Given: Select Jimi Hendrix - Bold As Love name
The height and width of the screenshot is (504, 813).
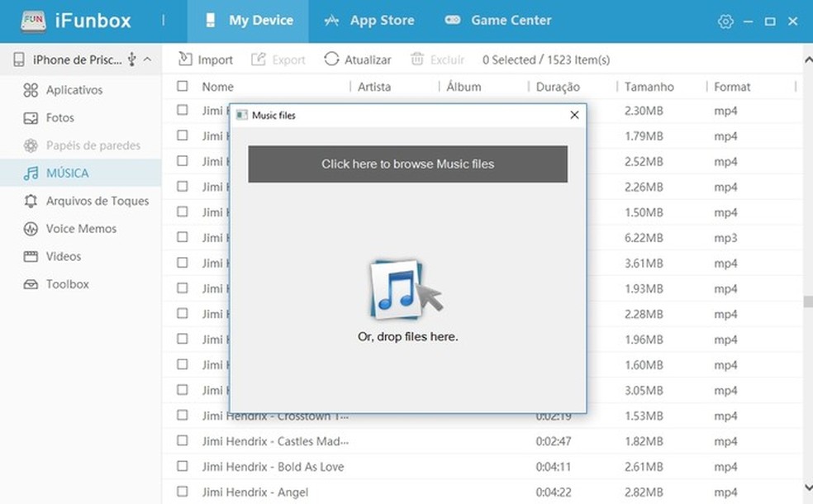Looking at the screenshot, I should (x=273, y=467).
